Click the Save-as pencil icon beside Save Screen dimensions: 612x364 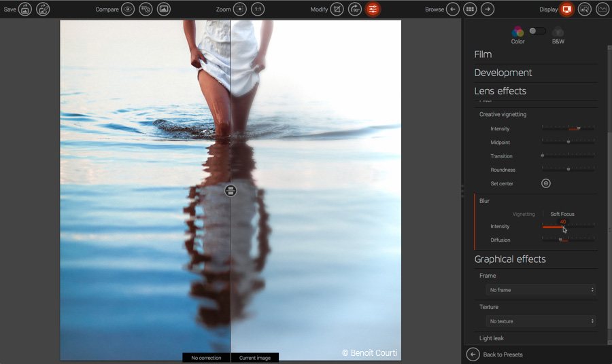[43, 9]
